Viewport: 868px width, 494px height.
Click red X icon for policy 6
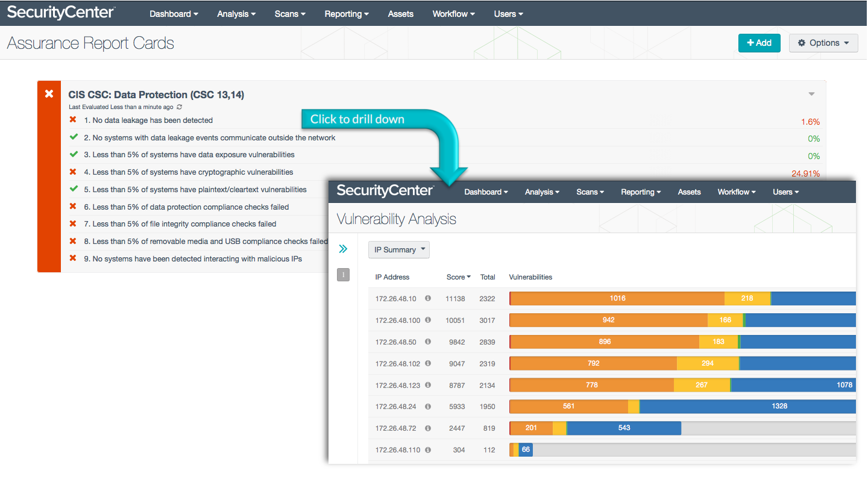pyautogui.click(x=73, y=206)
